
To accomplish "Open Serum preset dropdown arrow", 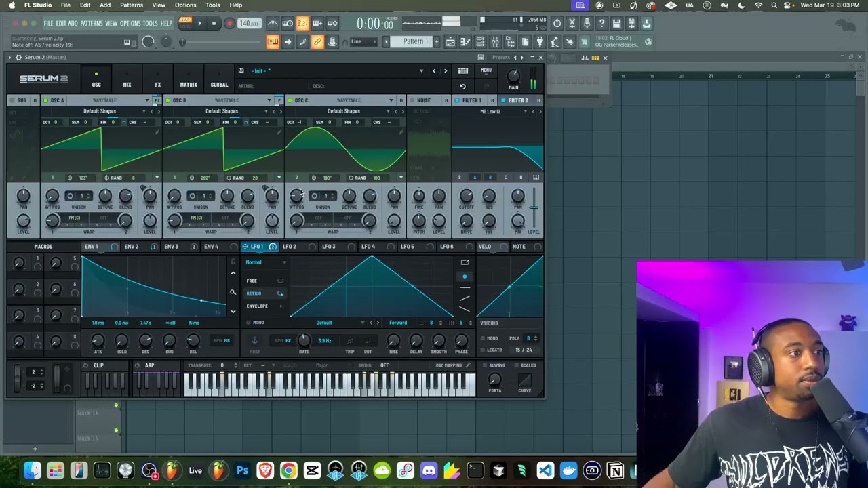I will point(421,70).
